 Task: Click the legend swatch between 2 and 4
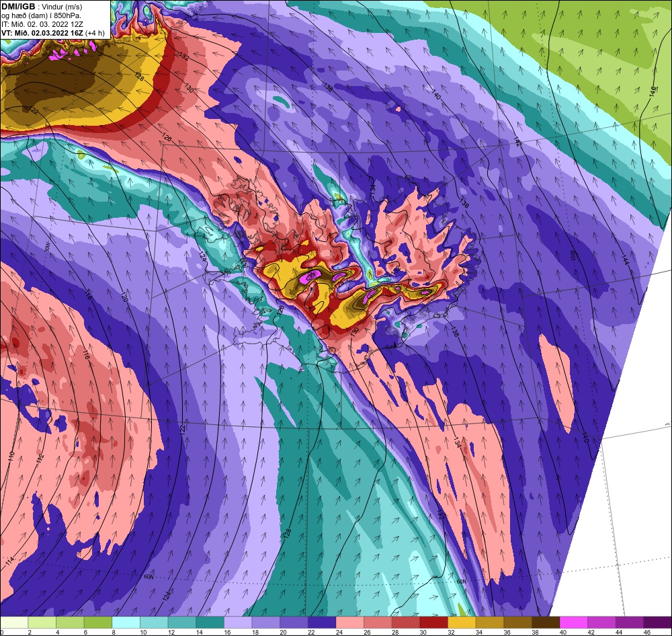tap(42, 623)
